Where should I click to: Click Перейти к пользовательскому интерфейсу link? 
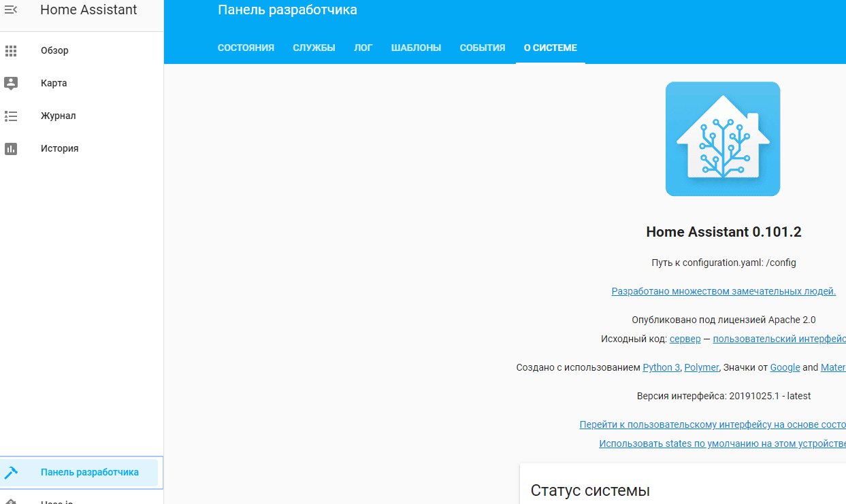point(713,424)
